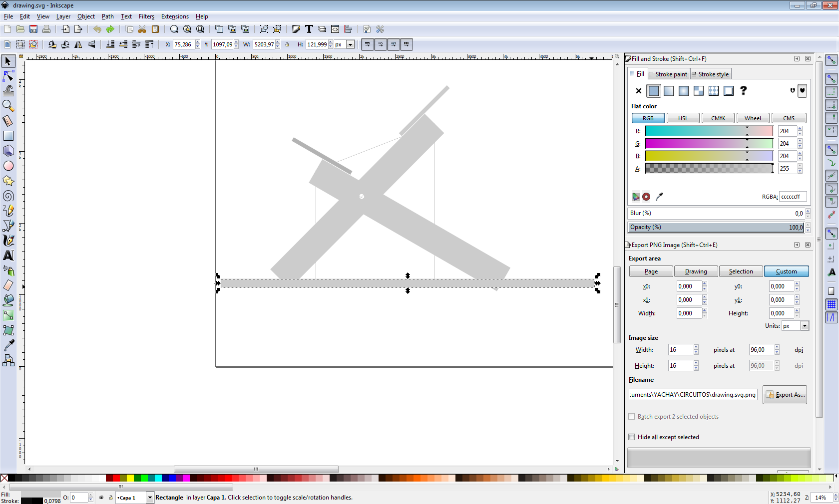Select the Calligraphy tool
The width and height of the screenshot is (839, 504).
point(8,241)
